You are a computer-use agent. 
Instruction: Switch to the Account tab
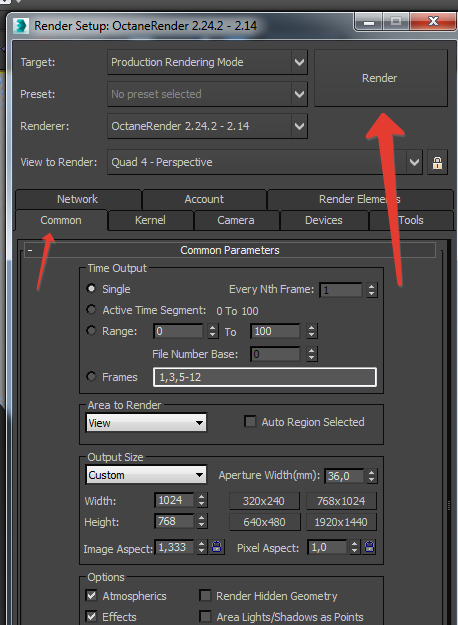[204, 199]
